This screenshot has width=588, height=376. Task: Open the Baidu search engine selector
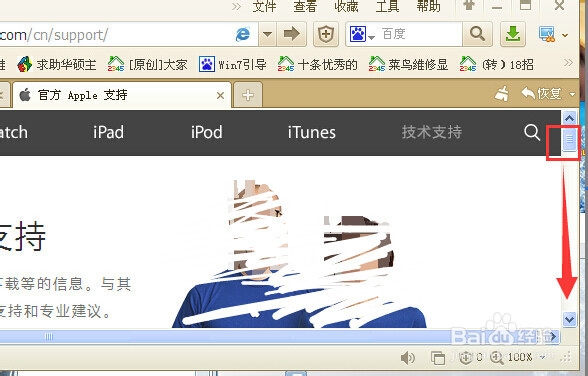(x=362, y=34)
